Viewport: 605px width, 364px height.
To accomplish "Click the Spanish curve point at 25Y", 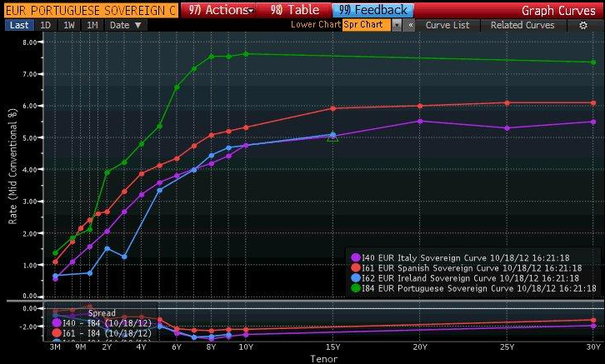I will [507, 103].
